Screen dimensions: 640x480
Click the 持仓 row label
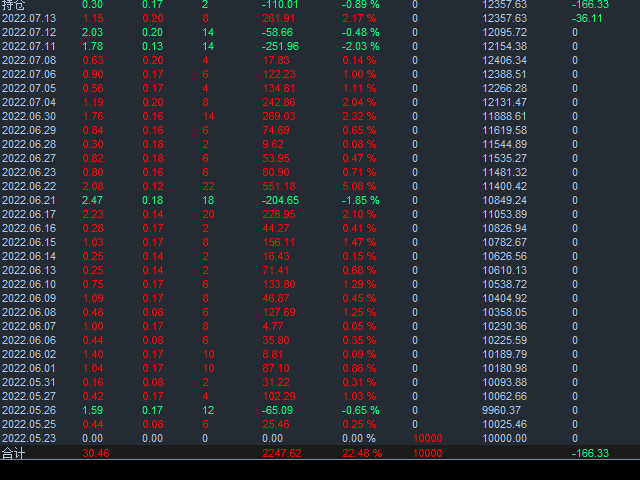(x=13, y=4)
